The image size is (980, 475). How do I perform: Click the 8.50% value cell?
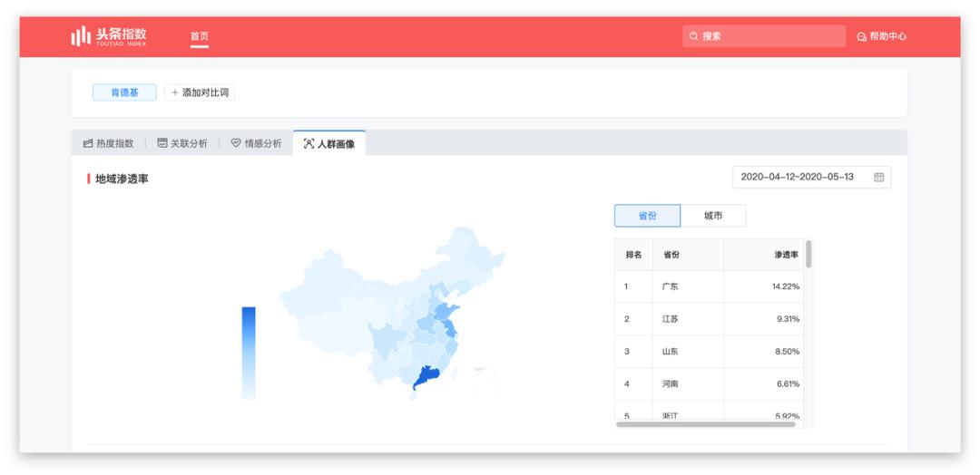(764, 352)
